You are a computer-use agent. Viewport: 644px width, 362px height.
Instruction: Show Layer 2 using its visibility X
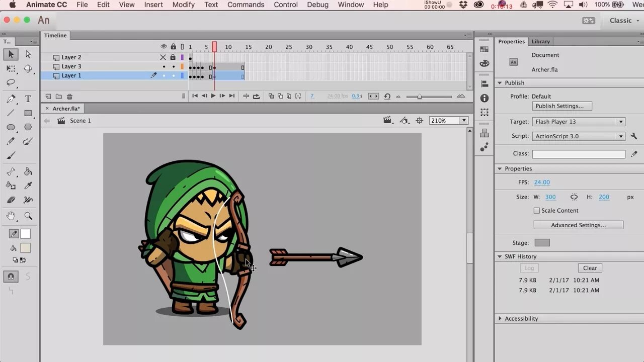pyautogui.click(x=163, y=57)
